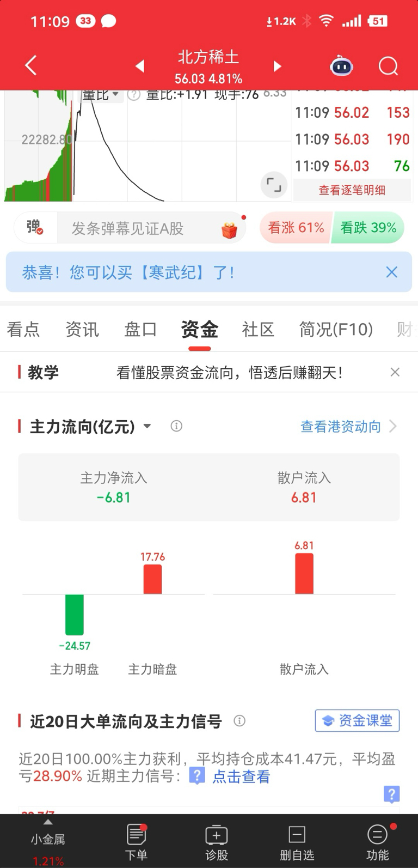Switch to the 简况(F10) tab
The height and width of the screenshot is (868, 418).
click(336, 330)
